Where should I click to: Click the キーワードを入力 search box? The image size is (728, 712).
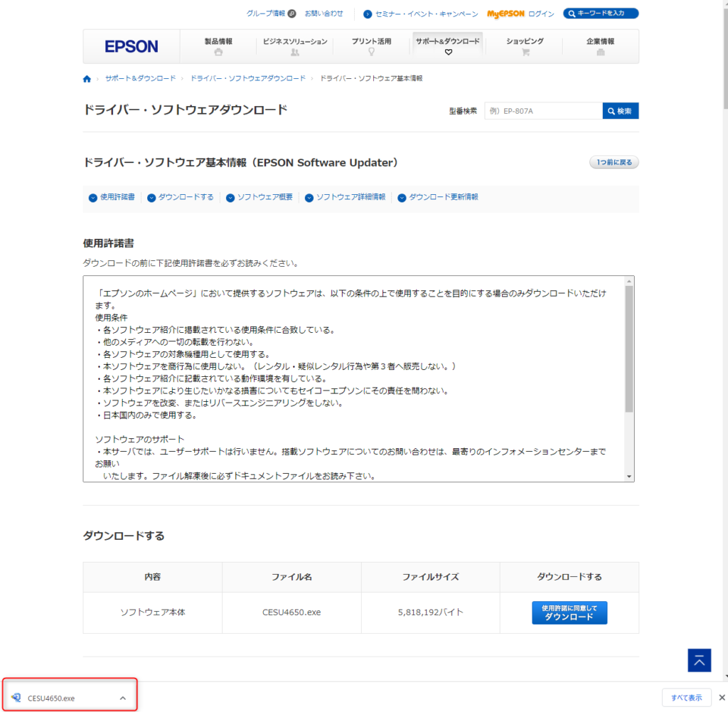[601, 14]
